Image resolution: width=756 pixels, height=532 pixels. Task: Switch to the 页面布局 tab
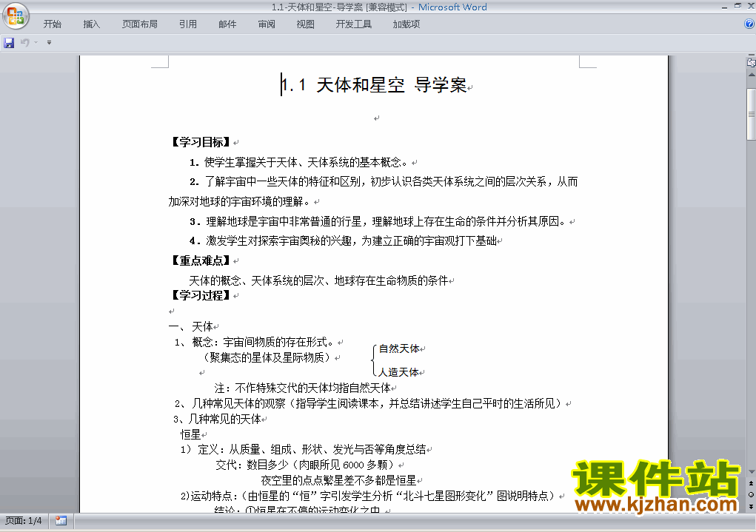pos(140,24)
